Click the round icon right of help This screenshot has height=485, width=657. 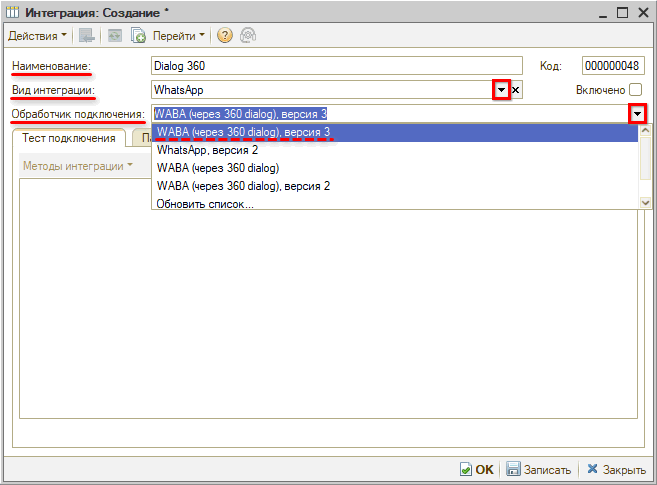coord(247,35)
